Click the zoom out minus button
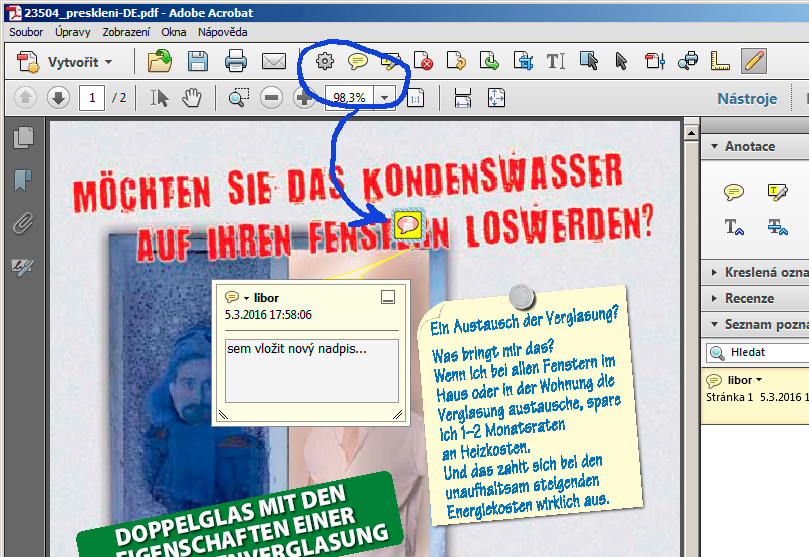This screenshot has height=557, width=809. pos(271,98)
